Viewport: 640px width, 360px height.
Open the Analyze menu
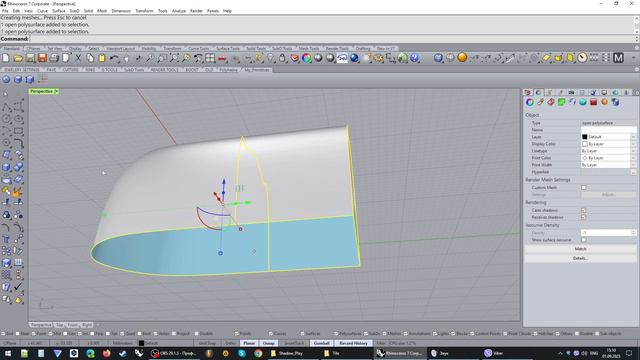coord(178,11)
